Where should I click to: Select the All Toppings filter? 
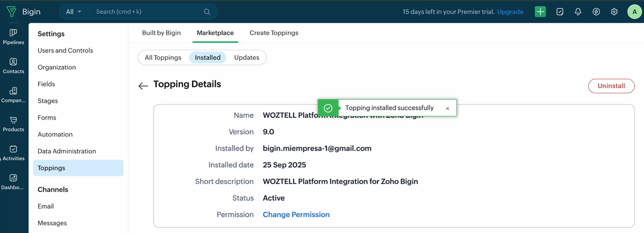[163, 57]
